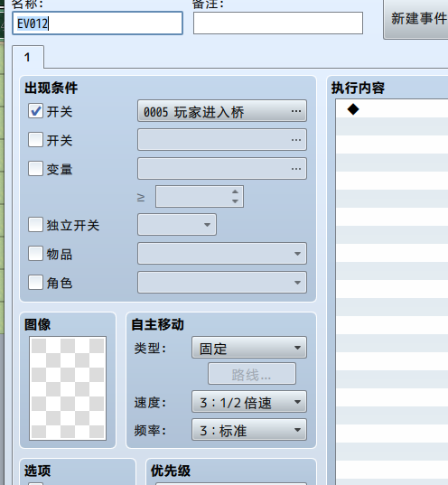
Task: Click the 优先级 heading
Action: (x=171, y=471)
